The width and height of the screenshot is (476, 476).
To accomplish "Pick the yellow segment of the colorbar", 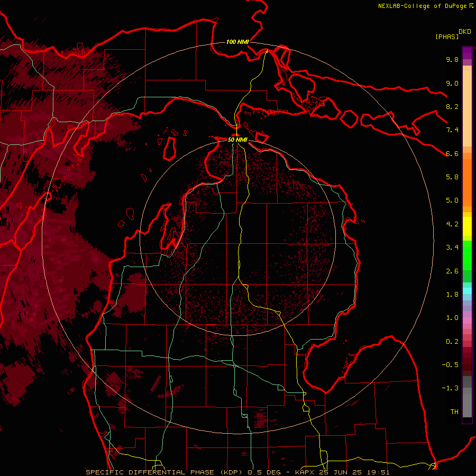I will [x=467, y=226].
